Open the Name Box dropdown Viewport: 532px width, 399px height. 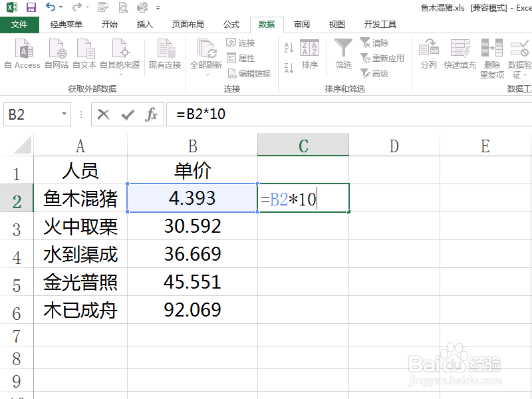point(65,114)
